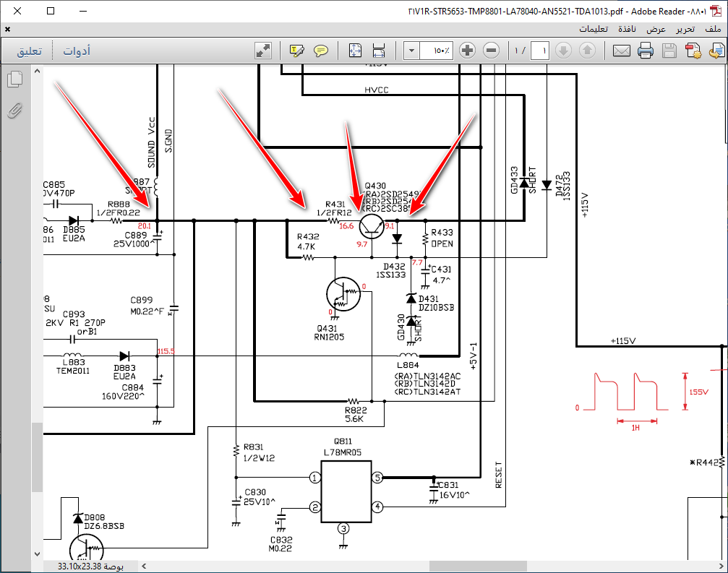Click horizontal scrollbar left arrow
Screen dimensions: 728x573
pos(144,566)
